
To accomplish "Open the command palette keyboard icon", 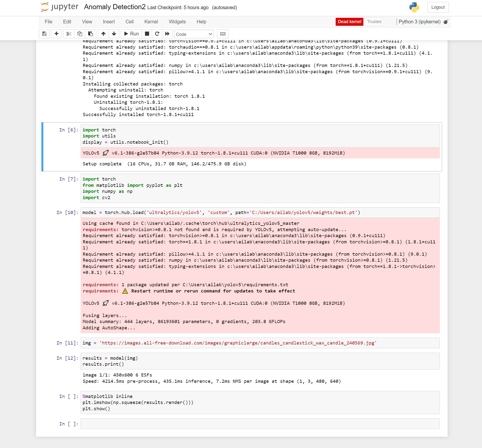I will [222, 34].
